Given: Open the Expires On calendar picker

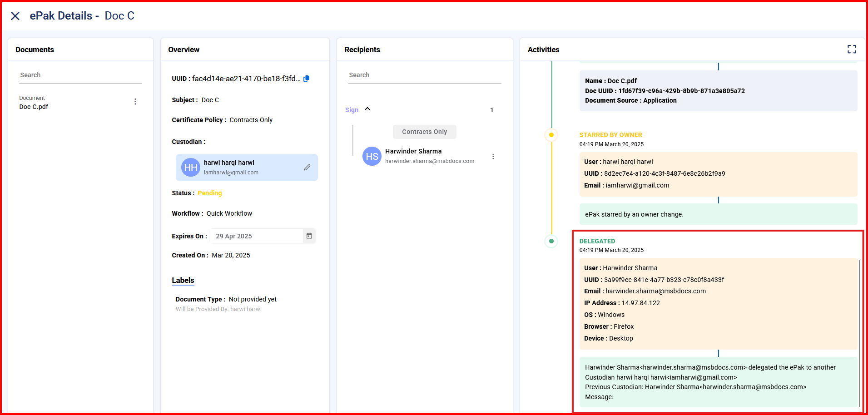Looking at the screenshot, I should click(x=309, y=236).
